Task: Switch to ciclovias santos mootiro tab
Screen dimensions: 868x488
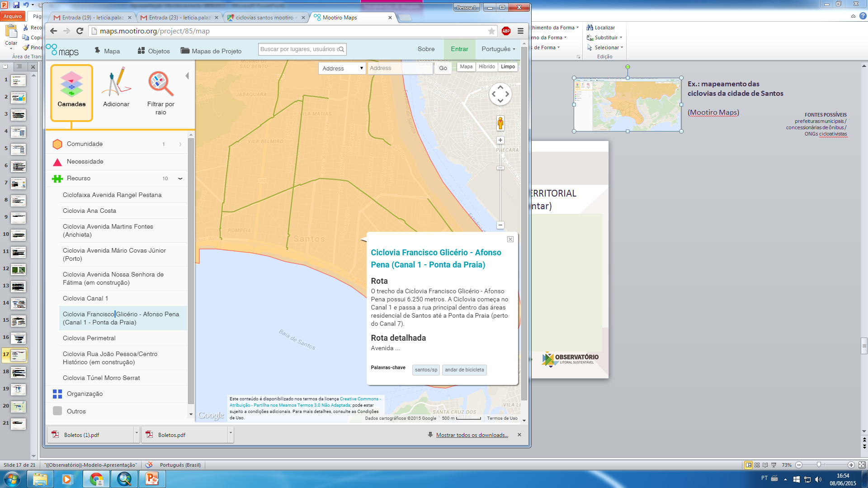Action: click(267, 18)
